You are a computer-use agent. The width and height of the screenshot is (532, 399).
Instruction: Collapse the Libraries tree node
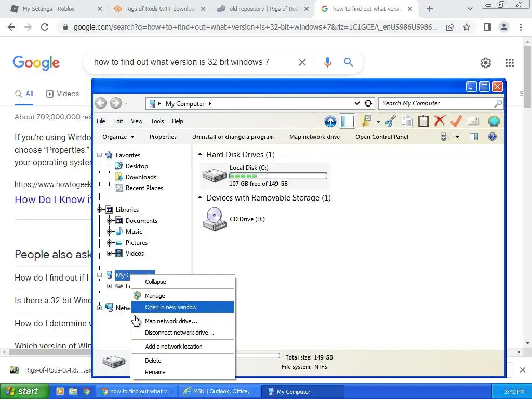pyautogui.click(x=99, y=210)
